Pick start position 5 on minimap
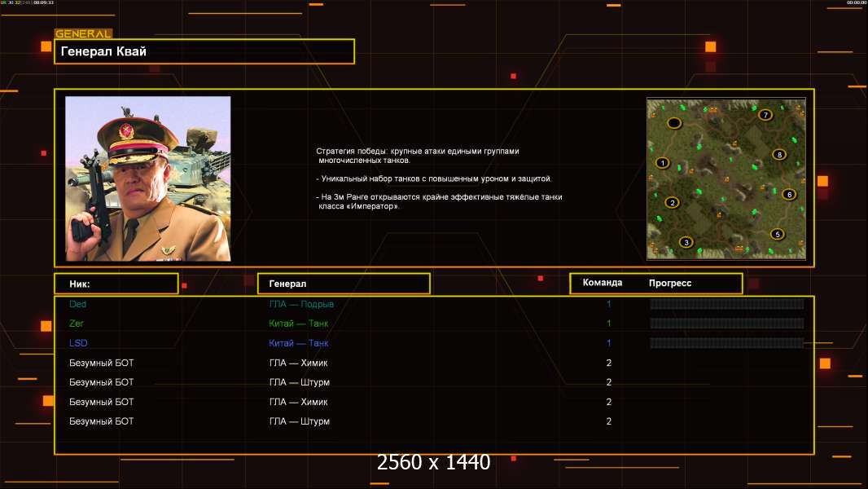Viewport: 868px width, 489px height. [778, 234]
